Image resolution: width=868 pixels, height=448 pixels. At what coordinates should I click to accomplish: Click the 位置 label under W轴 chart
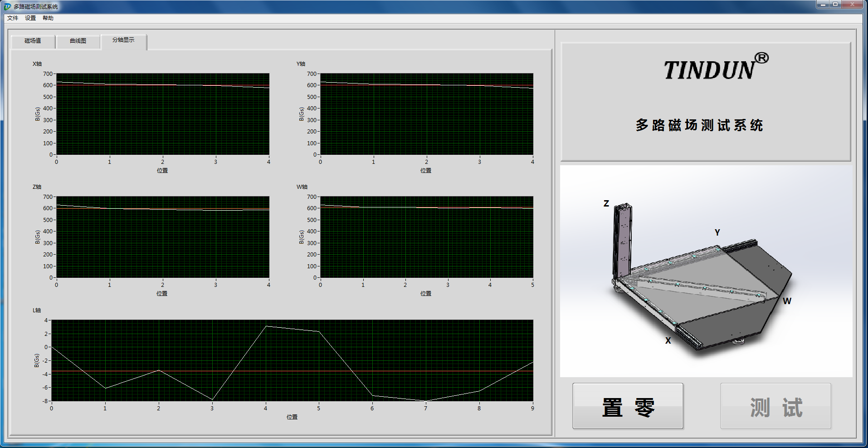(x=426, y=294)
